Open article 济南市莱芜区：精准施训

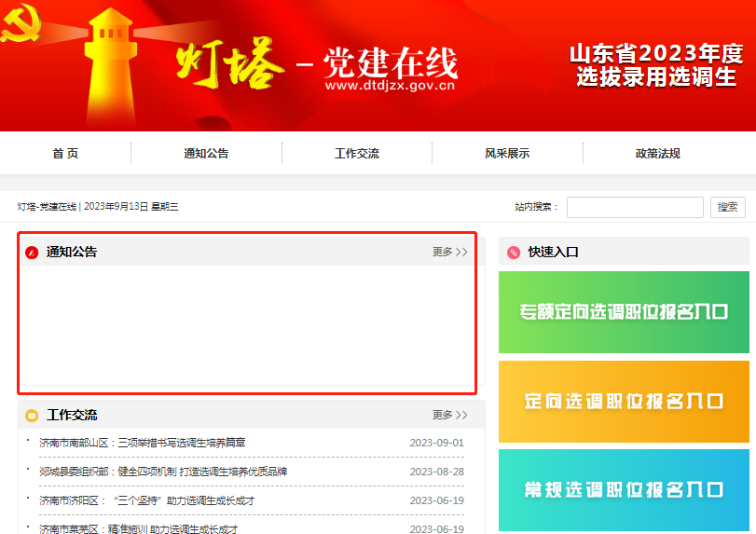click(x=138, y=528)
